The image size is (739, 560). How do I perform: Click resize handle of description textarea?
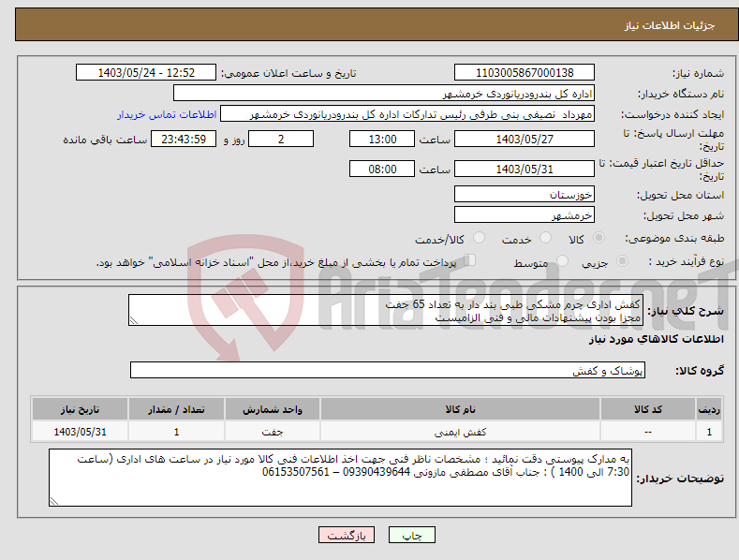point(134,320)
